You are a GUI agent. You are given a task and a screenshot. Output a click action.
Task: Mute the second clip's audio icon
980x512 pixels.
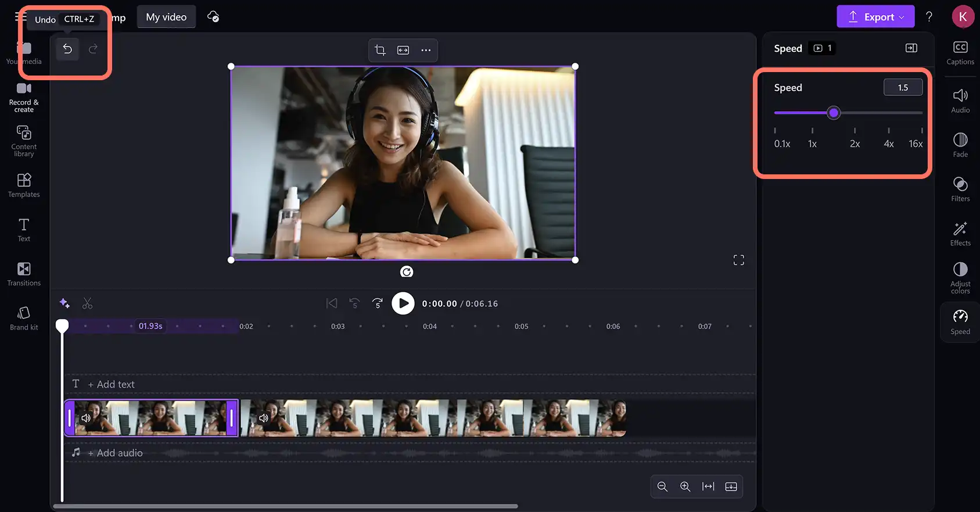(264, 418)
